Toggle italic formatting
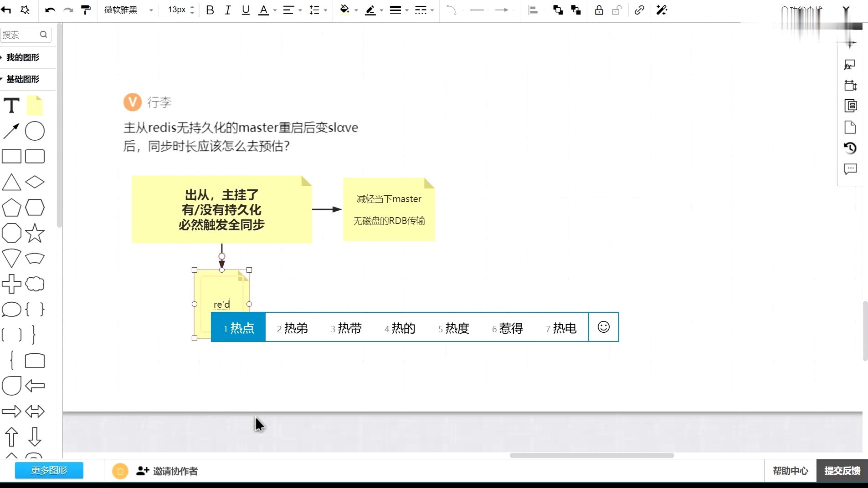Viewport: 868px width, 488px height. tap(227, 10)
